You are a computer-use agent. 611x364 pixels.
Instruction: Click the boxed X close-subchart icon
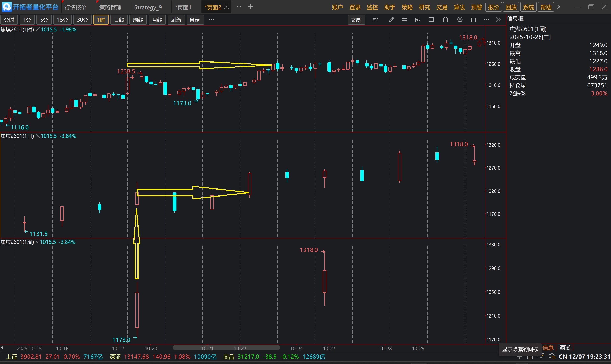473,20
